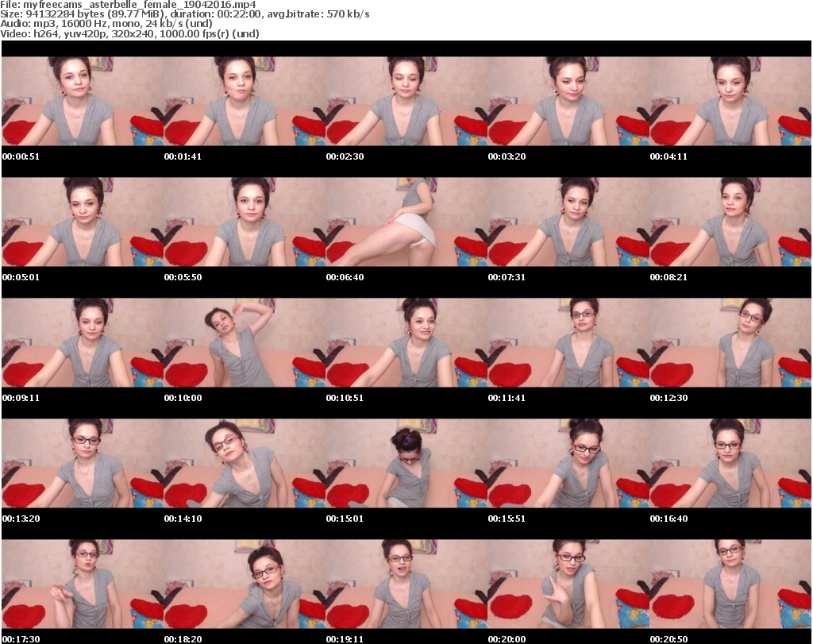
Task: Click the timestamp text 00:16:40
Action: click(x=669, y=519)
